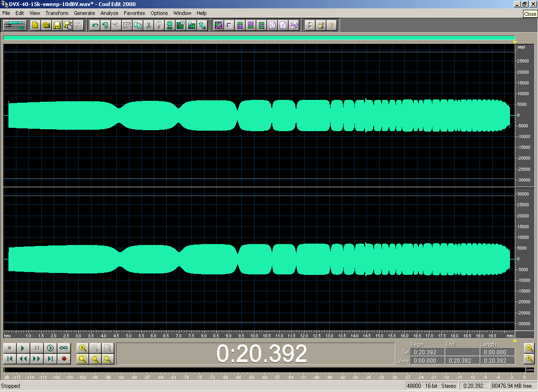Undo the last edit with the toolbar arrow
Viewport: 538px width, 392px height.
click(x=95, y=25)
